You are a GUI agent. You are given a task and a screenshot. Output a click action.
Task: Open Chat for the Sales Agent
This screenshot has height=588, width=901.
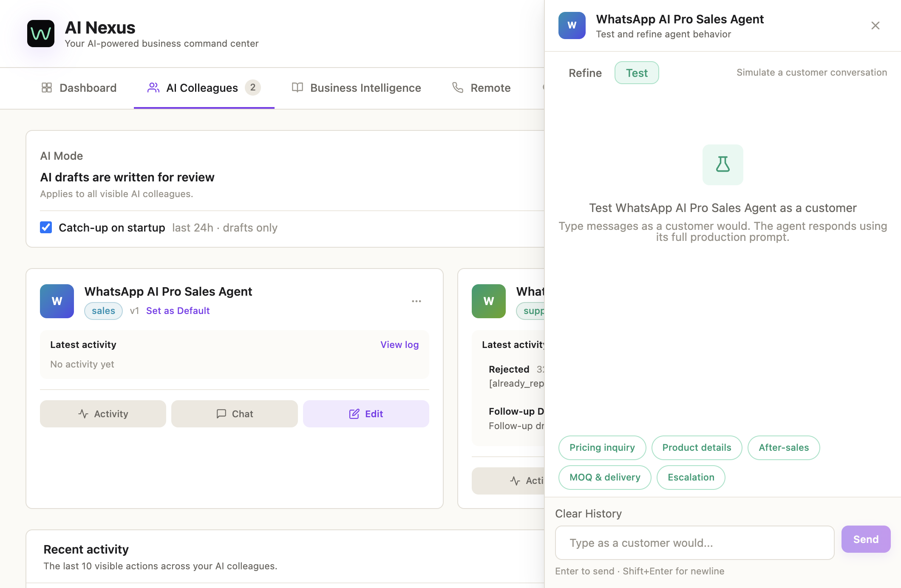coord(235,414)
